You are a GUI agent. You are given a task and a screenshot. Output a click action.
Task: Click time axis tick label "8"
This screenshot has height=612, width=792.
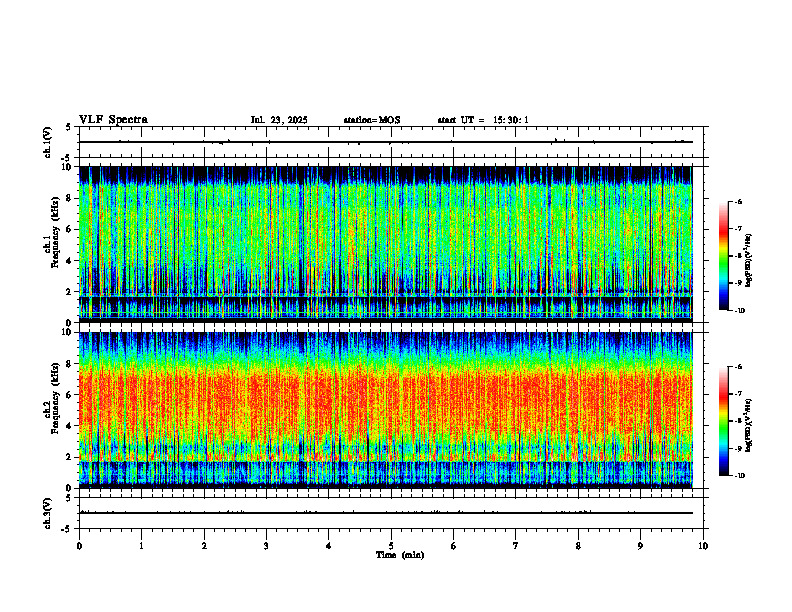coord(578,546)
